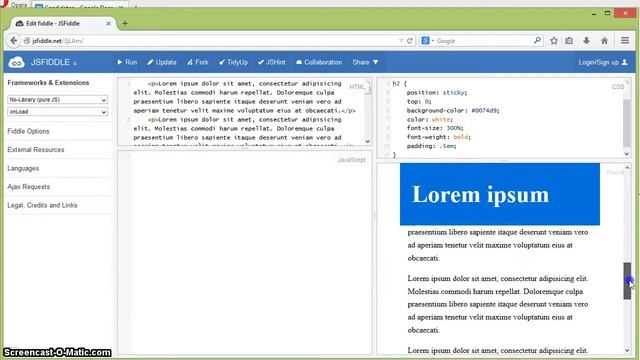Click the h2 selector in CSS
This screenshot has width=640, height=360.
click(x=396, y=84)
